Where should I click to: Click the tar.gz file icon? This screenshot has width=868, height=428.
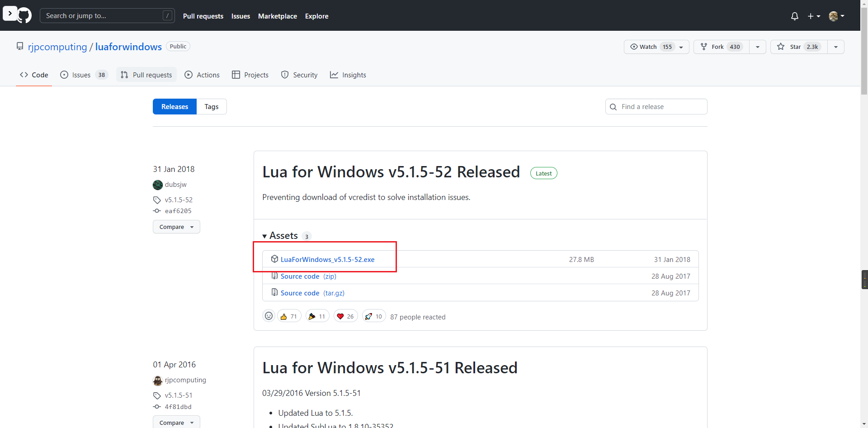274,292
